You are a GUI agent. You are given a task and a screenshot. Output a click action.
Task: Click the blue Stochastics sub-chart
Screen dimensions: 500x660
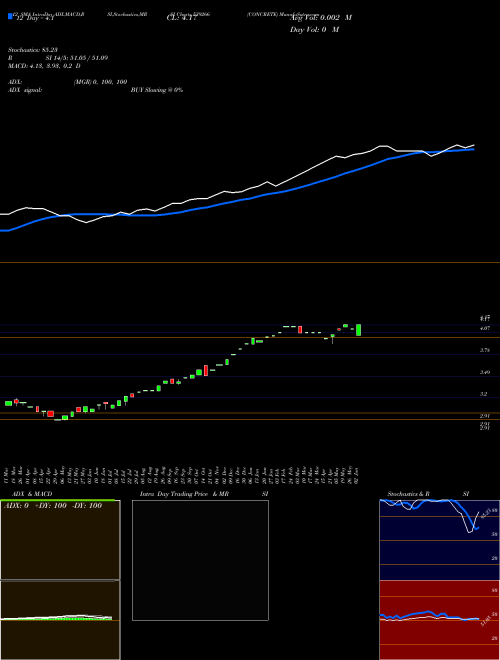(x=439, y=540)
